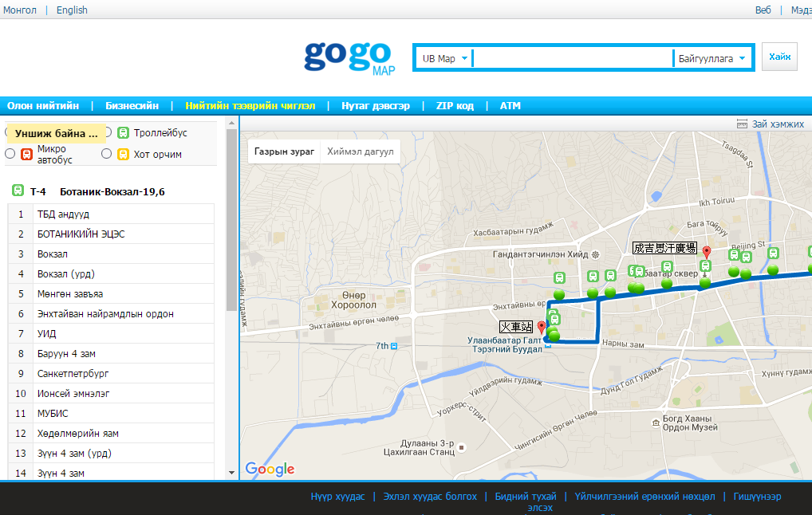
Task: Open the ATM menu
Action: 510,105
